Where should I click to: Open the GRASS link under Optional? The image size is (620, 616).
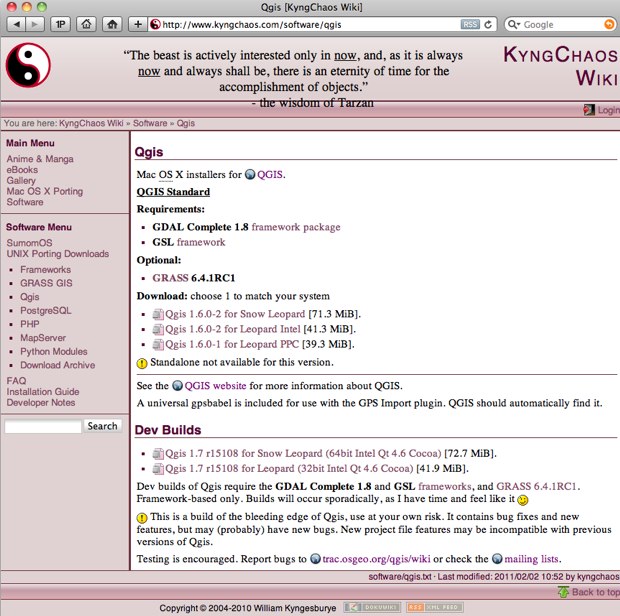pos(170,278)
